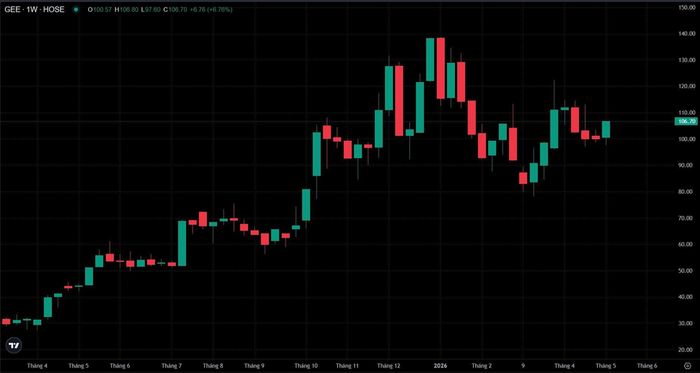This screenshot has width=700, height=373.
Task: Click the 9 date marker on time axis
Action: pyautogui.click(x=523, y=366)
